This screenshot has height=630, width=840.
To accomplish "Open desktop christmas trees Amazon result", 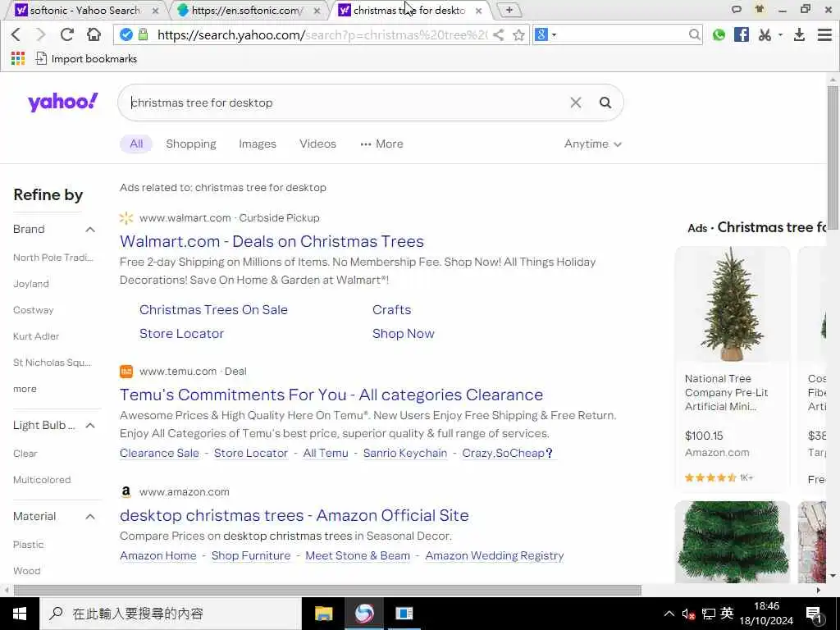I will (294, 515).
